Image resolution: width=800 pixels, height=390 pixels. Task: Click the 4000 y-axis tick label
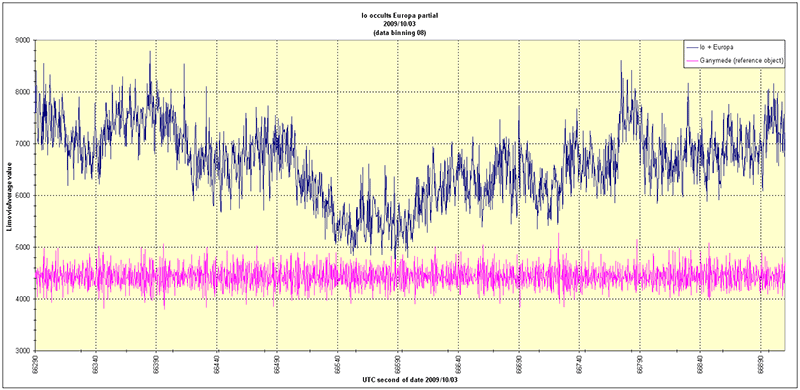[23, 299]
